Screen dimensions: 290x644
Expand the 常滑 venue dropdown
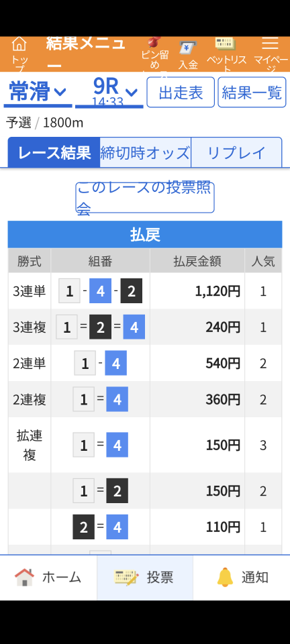pyautogui.click(x=38, y=92)
